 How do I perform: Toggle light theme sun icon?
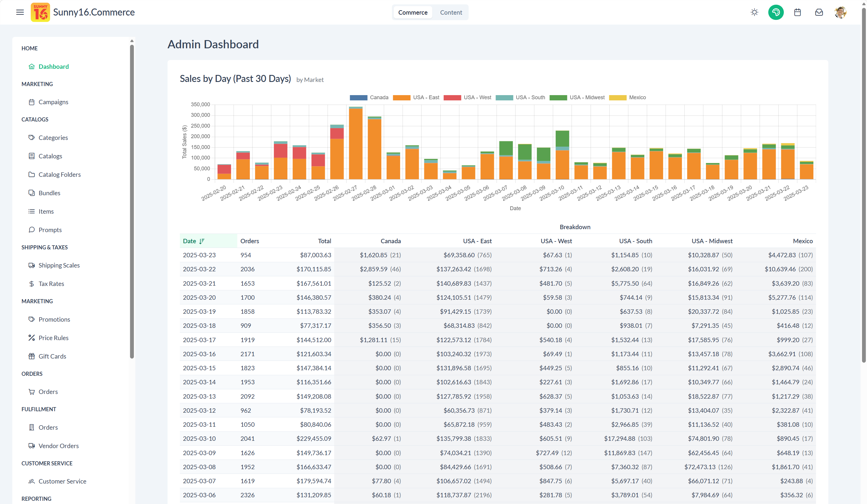754,12
